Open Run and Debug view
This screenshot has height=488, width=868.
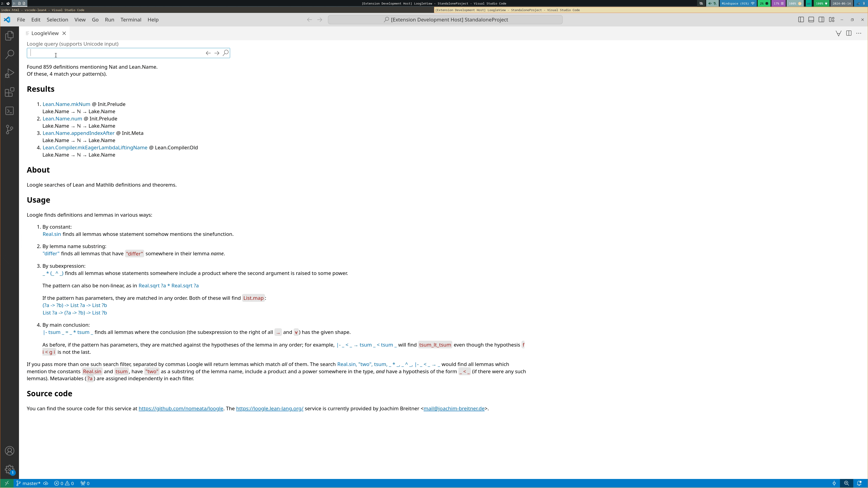tap(9, 73)
